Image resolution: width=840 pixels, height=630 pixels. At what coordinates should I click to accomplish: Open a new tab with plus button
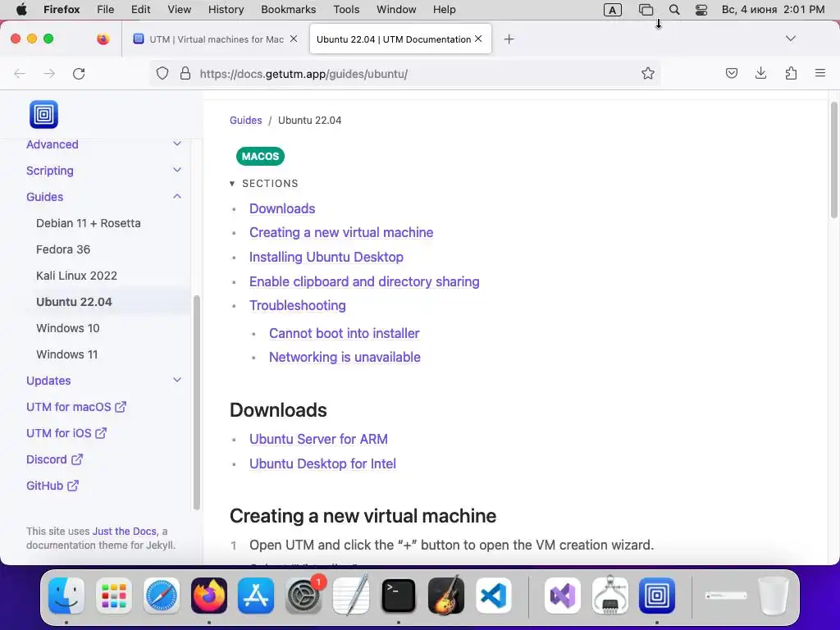click(509, 39)
